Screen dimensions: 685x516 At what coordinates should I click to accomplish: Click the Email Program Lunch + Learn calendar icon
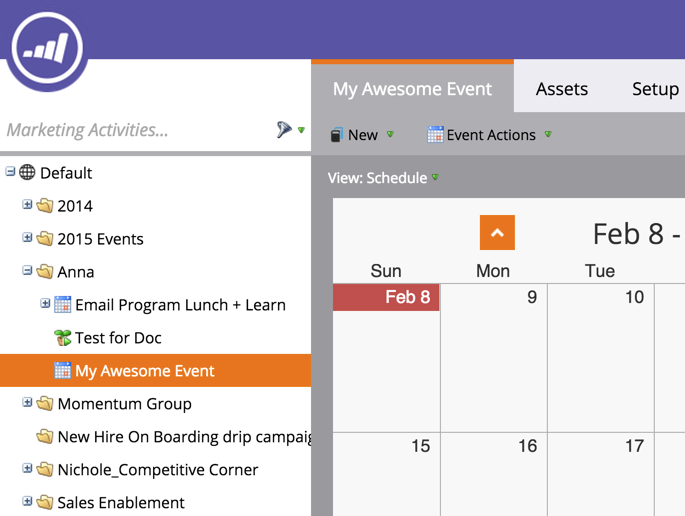[63, 305]
